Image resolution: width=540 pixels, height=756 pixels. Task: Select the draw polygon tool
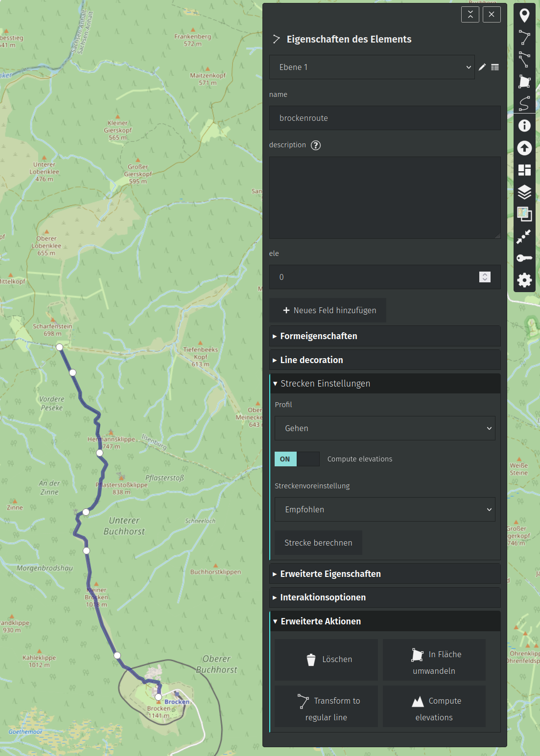[x=524, y=81]
